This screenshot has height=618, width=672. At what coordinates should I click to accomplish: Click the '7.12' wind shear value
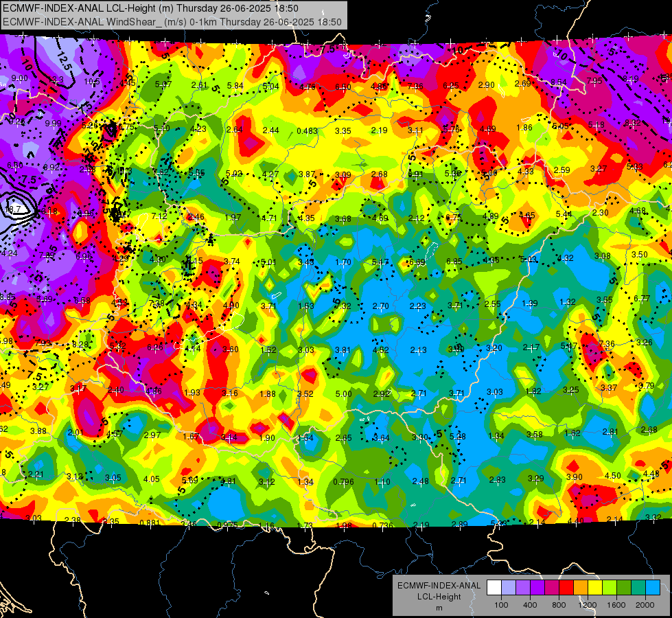tap(159, 216)
